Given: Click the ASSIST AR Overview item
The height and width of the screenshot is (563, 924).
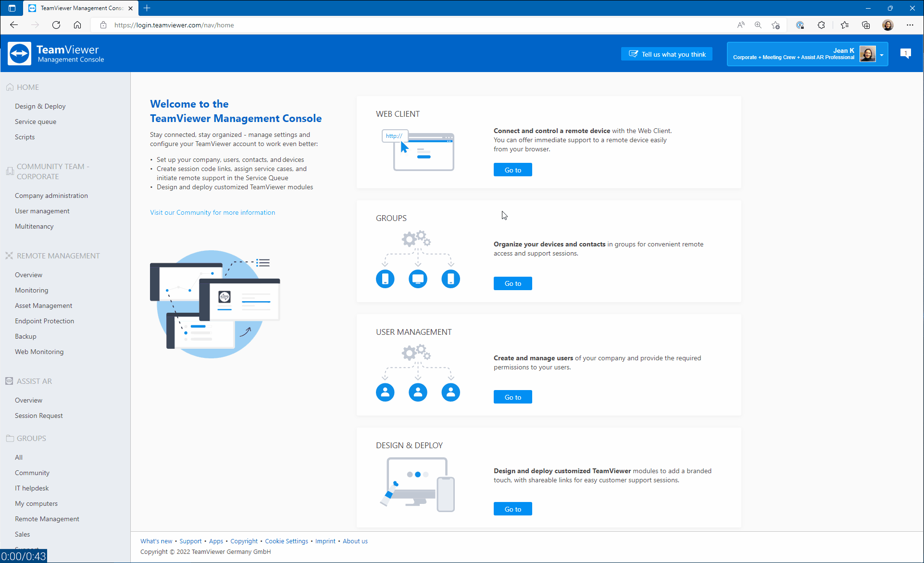Looking at the screenshot, I should [29, 400].
